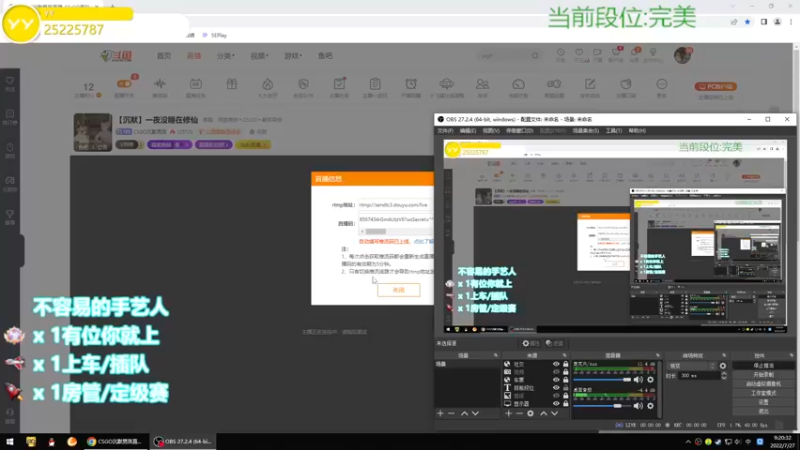800x450 pixels.
Task: Click the orange PC button in the streamer toolbar
Action: click(715, 86)
